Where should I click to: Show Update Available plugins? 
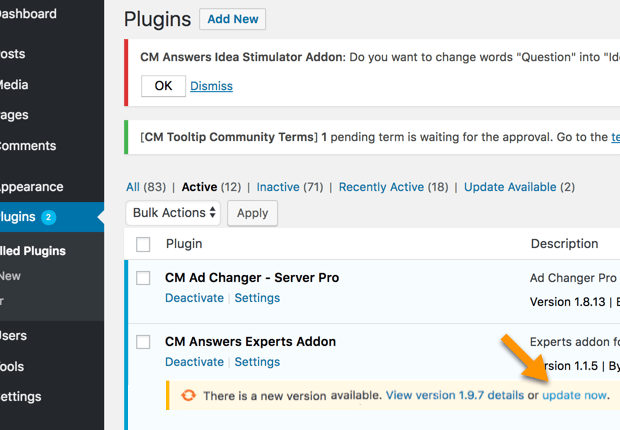[510, 187]
